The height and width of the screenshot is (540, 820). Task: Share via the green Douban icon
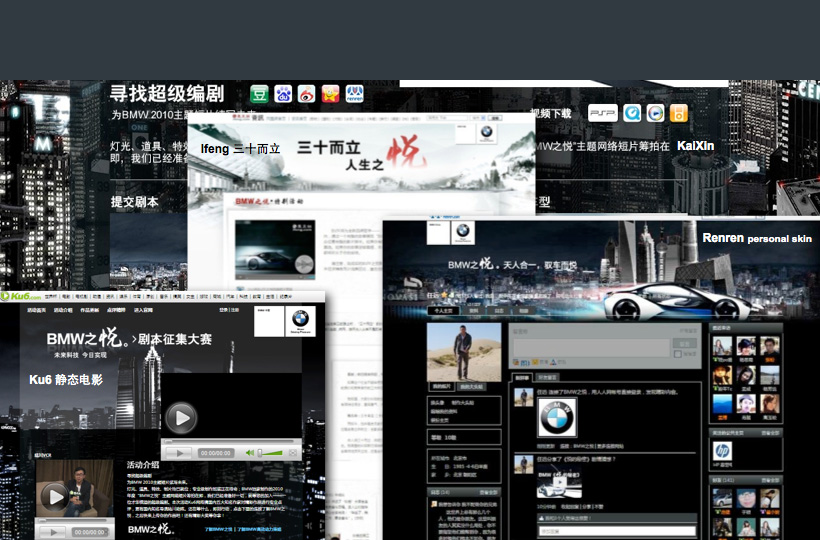point(259,94)
